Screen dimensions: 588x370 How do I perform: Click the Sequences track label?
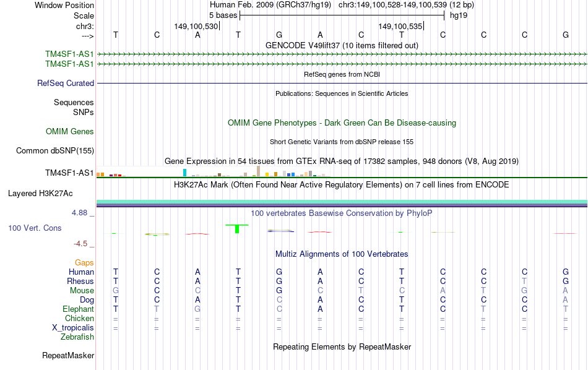pos(74,102)
